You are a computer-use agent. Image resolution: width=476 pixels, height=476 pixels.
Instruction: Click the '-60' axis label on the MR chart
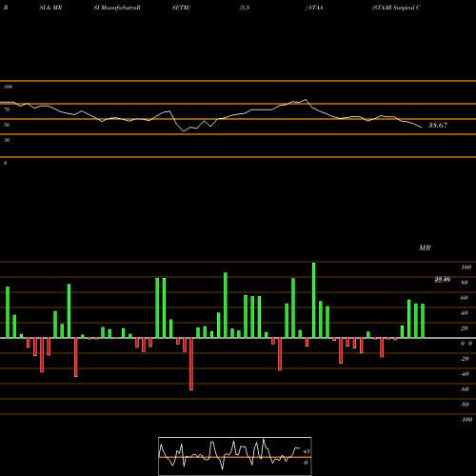click(x=465, y=389)
